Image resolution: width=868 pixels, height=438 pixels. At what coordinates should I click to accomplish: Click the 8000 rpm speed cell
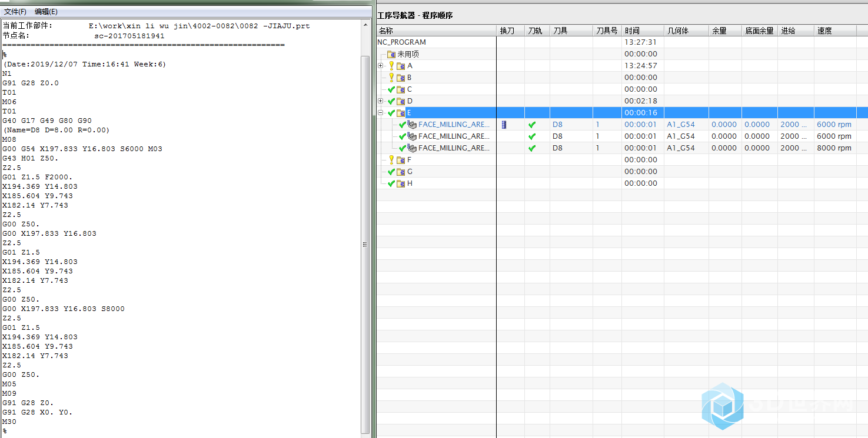click(x=834, y=148)
